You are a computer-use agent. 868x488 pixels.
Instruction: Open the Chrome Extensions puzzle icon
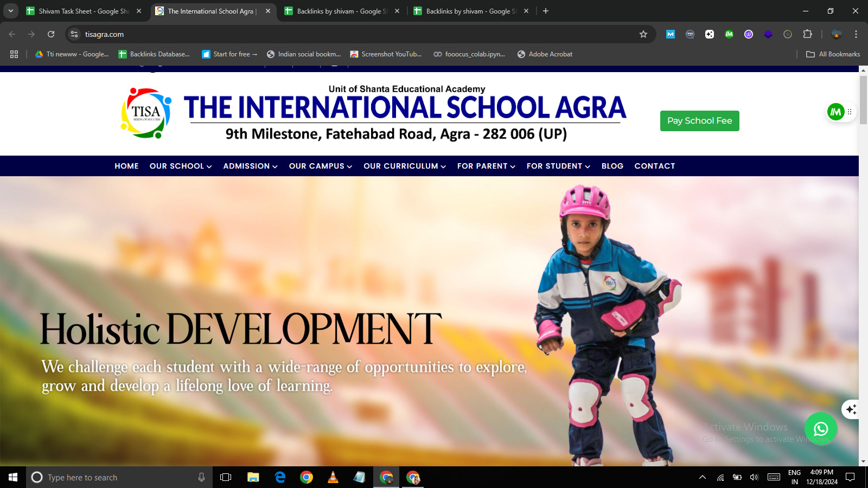point(807,34)
